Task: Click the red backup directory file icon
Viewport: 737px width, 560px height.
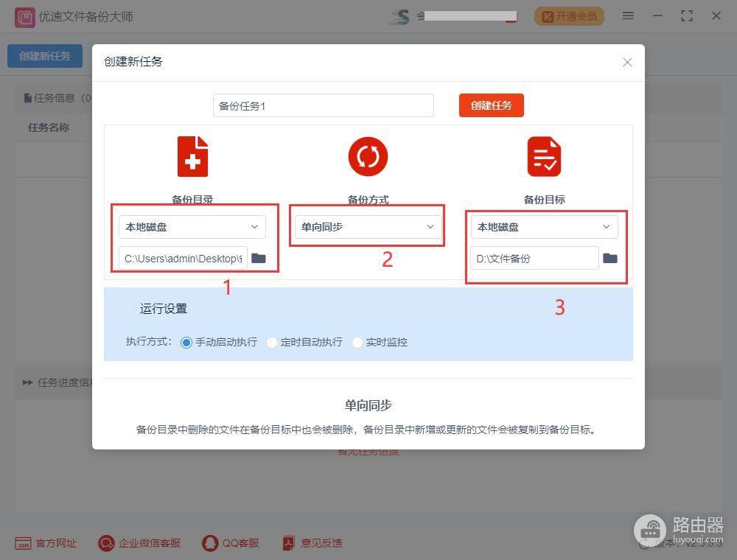Action: click(192, 156)
